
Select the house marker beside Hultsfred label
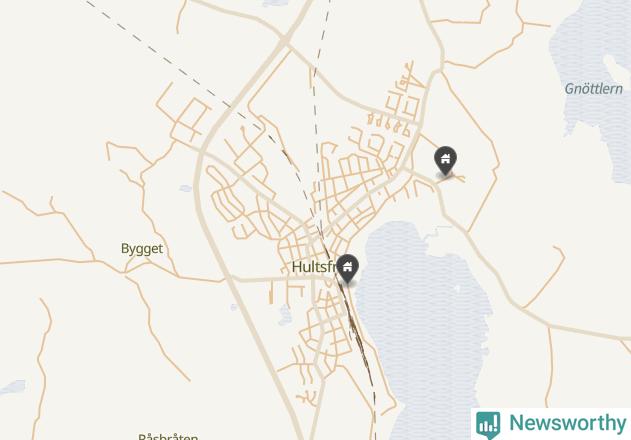pos(347,268)
